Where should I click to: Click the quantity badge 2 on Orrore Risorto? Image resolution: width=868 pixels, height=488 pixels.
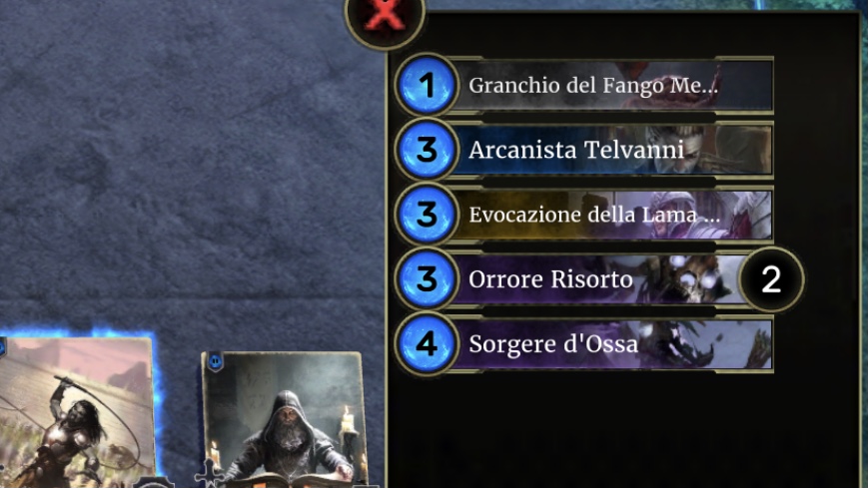pos(772,279)
